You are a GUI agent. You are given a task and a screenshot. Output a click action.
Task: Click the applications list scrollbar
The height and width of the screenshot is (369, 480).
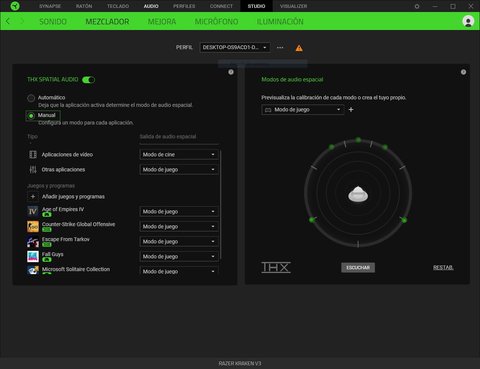click(220, 205)
